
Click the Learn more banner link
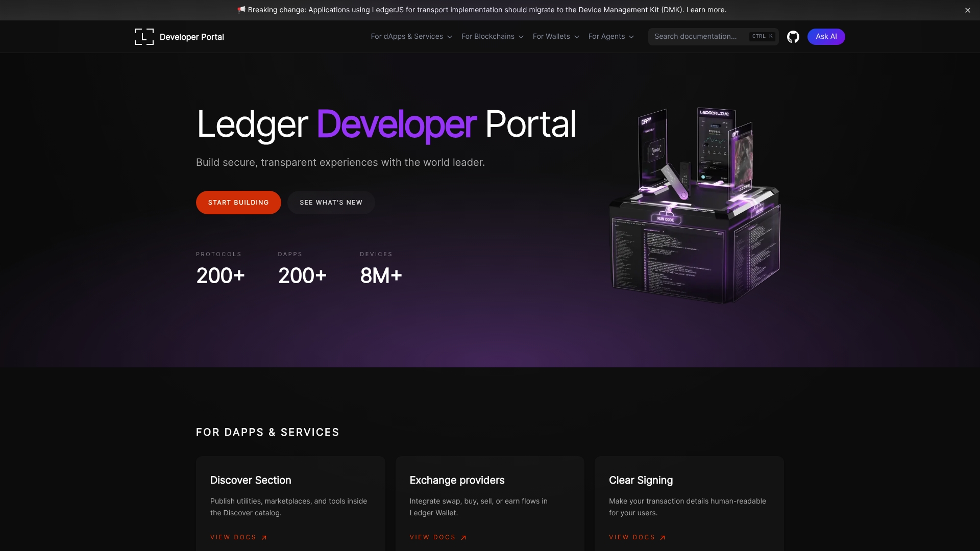pos(706,10)
